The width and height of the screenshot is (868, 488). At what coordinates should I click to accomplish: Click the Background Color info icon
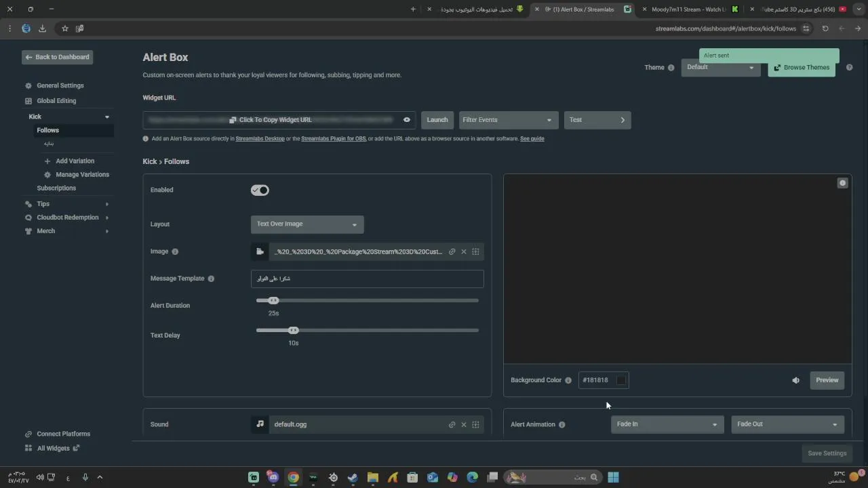point(568,380)
